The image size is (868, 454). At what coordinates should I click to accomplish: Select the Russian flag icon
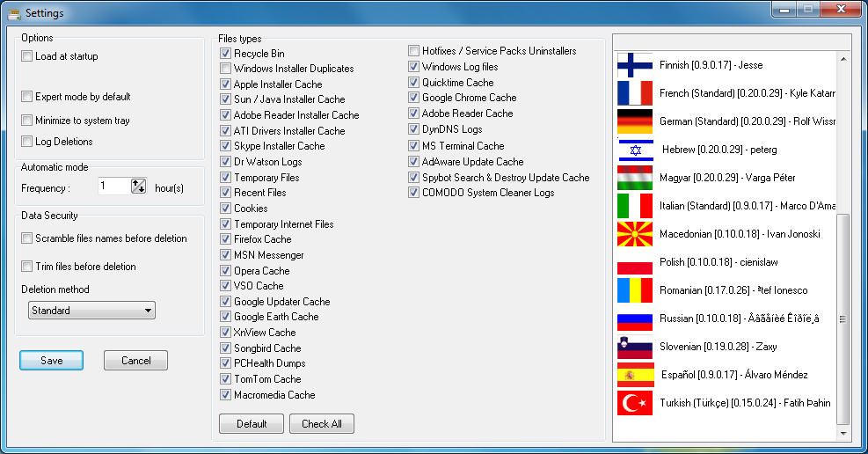(635, 319)
